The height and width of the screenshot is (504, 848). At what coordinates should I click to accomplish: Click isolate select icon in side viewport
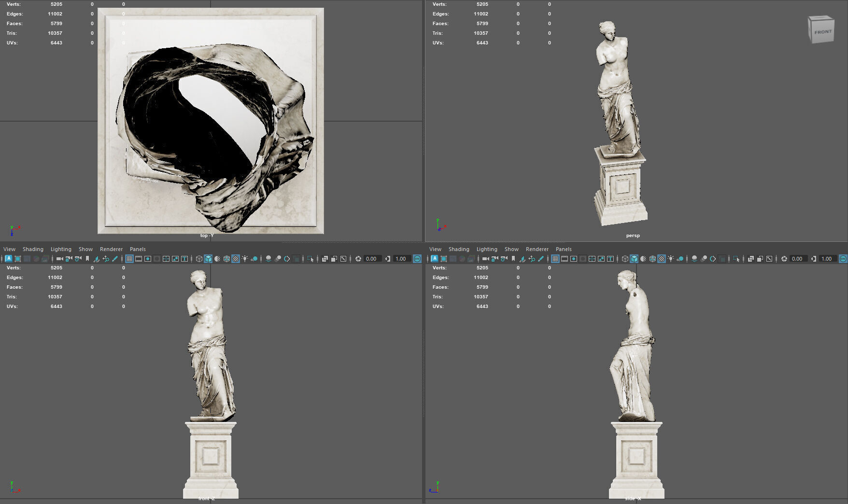tap(736, 259)
